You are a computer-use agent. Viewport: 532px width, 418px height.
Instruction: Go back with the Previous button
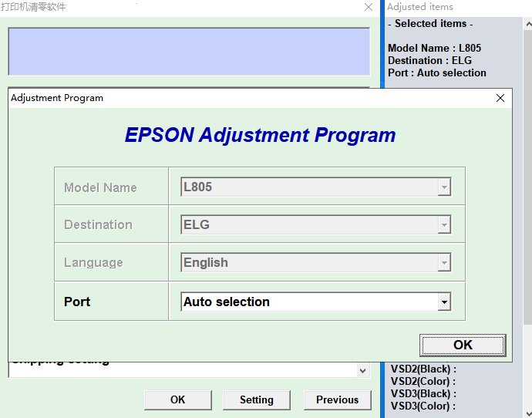coord(337,399)
